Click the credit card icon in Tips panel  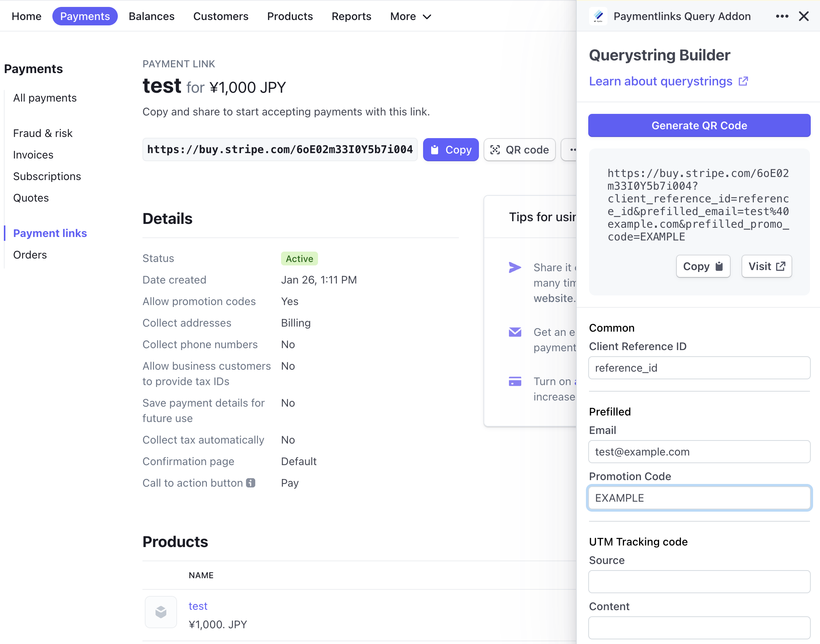point(515,381)
